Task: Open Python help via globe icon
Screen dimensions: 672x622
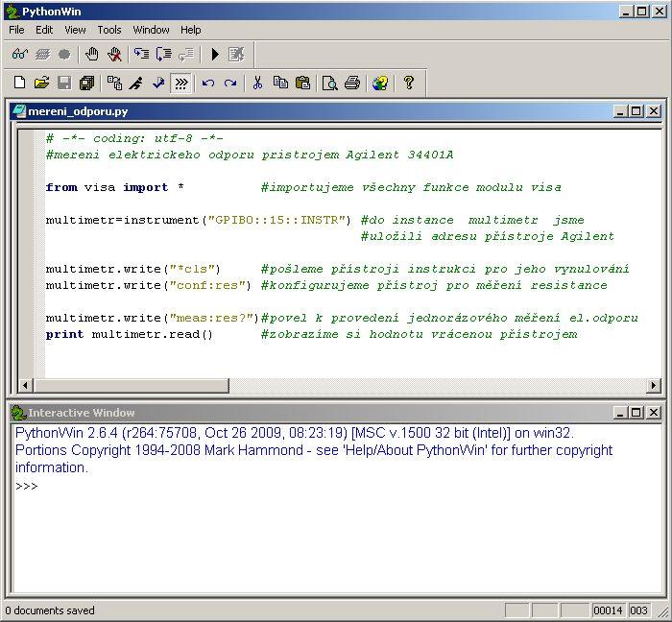Action: [380, 83]
